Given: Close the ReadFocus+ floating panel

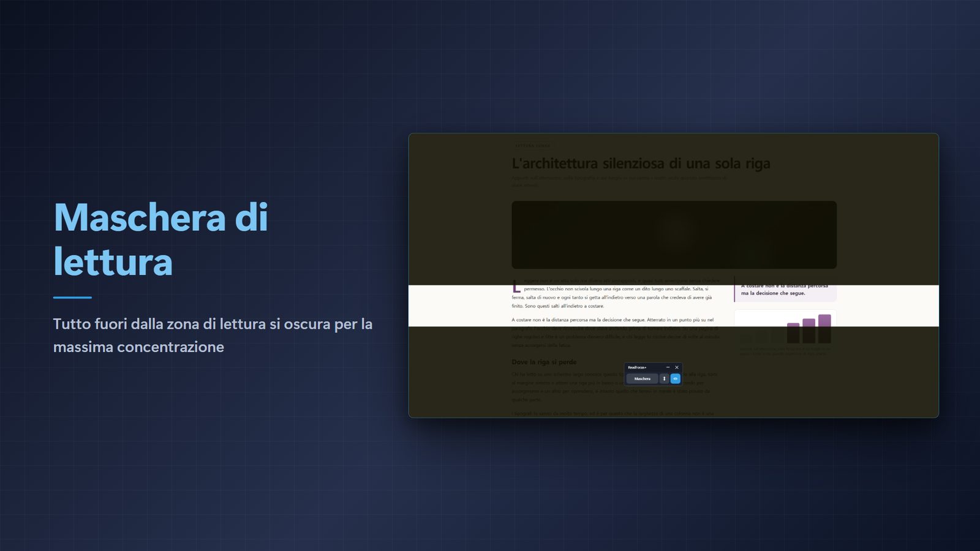Looking at the screenshot, I should [677, 367].
